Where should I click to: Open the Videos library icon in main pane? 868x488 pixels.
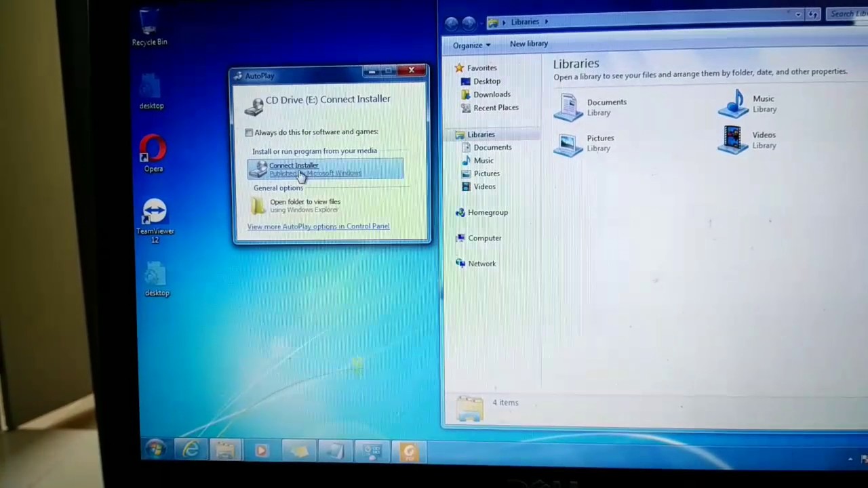click(x=732, y=140)
